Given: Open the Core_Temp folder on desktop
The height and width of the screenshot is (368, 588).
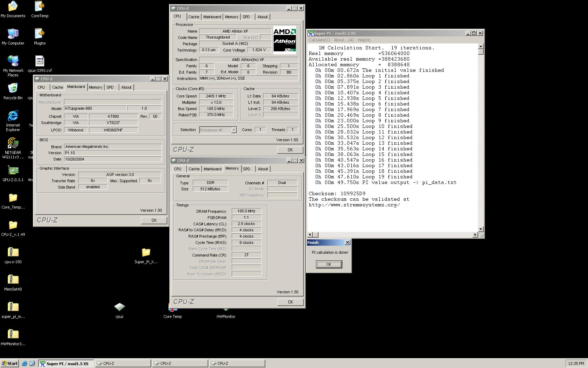Looking at the screenshot, I should [x=13, y=200].
